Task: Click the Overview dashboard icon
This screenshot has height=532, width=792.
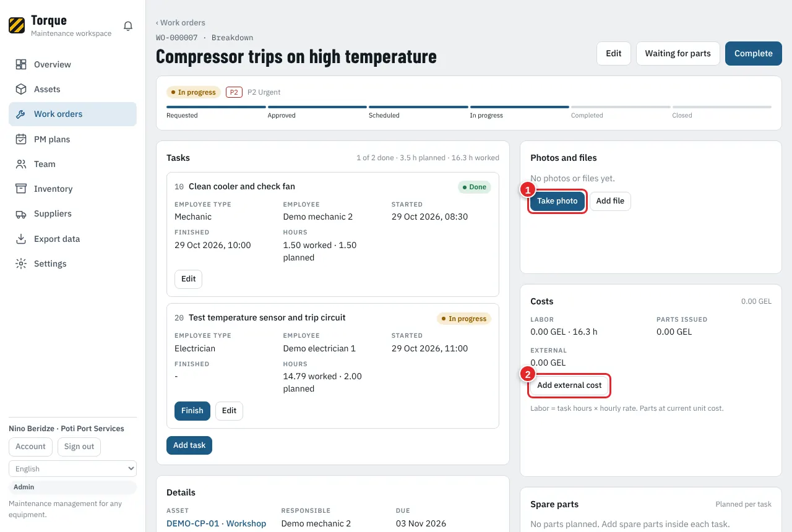Action: coord(21,64)
